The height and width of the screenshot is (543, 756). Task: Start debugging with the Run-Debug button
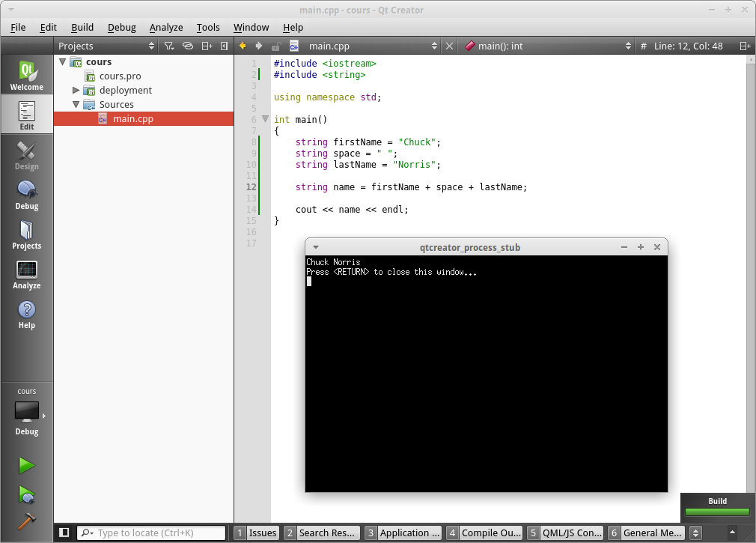tap(26, 494)
